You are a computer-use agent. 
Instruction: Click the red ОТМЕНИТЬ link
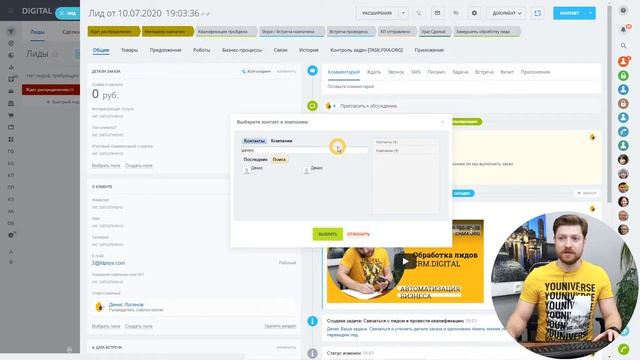pos(358,234)
